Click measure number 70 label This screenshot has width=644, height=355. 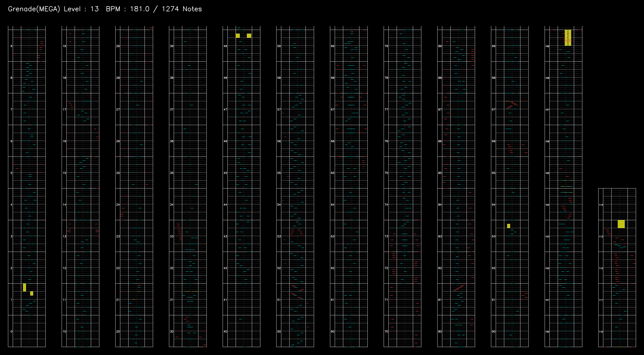pyautogui.click(x=386, y=332)
